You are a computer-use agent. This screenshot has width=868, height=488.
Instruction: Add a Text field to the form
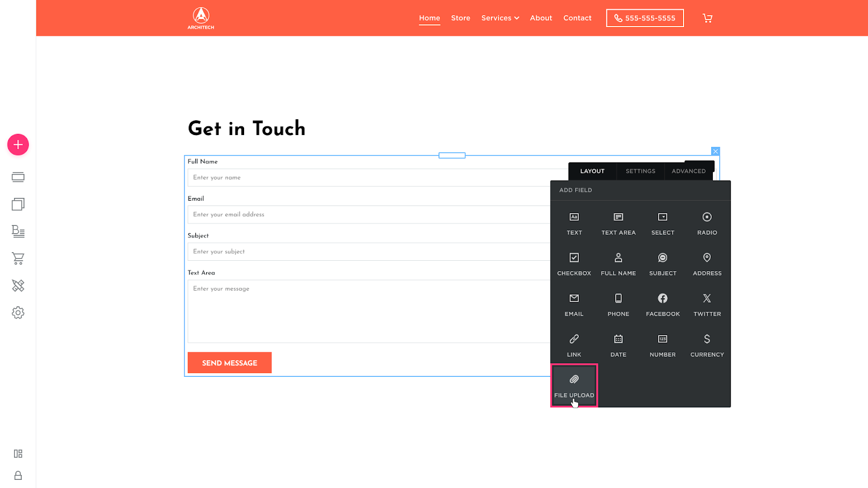[574, 224]
